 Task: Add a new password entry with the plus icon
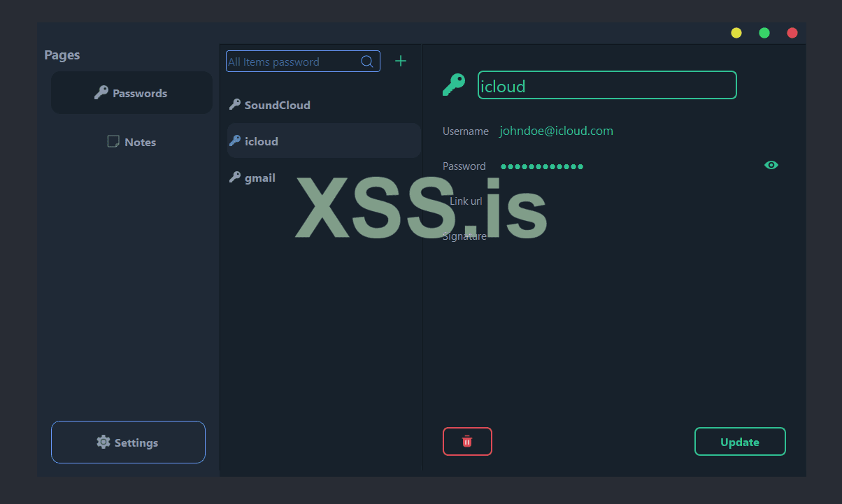click(400, 61)
